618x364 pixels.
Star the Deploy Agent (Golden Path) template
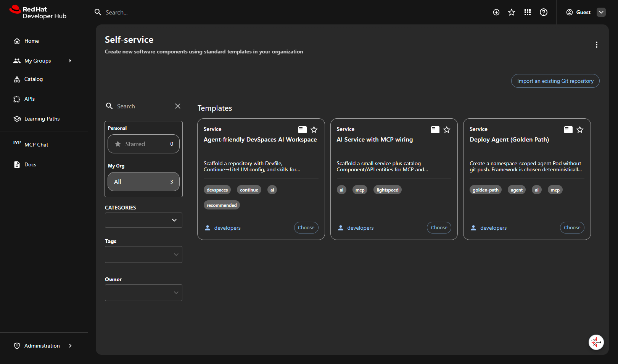tap(580, 130)
